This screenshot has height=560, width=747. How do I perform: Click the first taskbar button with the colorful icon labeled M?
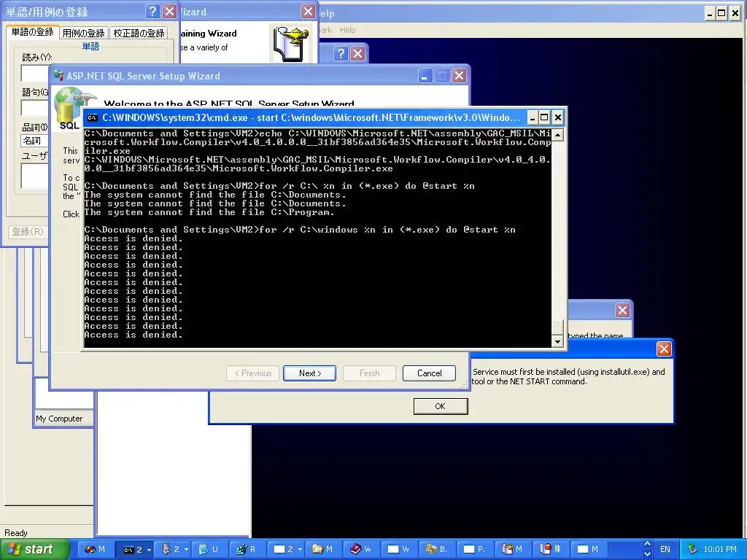pos(94,550)
